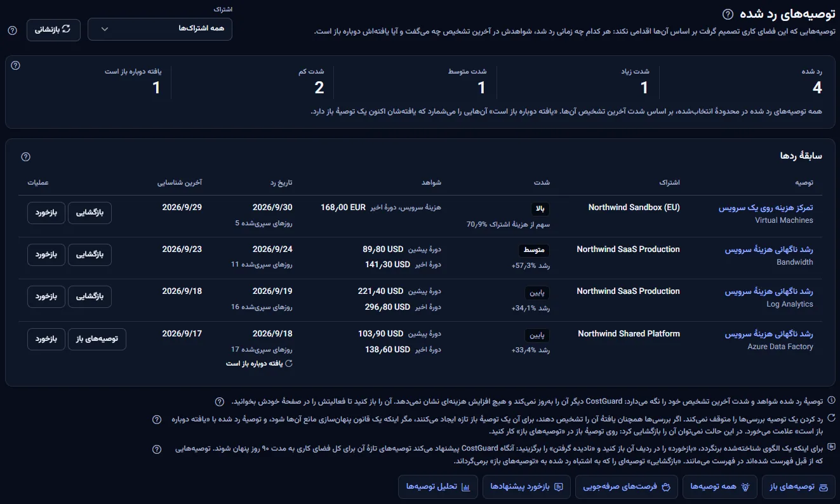Open فرصت‌های صرفه‌جویی navigation tab
Image resolution: width=840 pixels, height=504 pixels.
[627, 487]
